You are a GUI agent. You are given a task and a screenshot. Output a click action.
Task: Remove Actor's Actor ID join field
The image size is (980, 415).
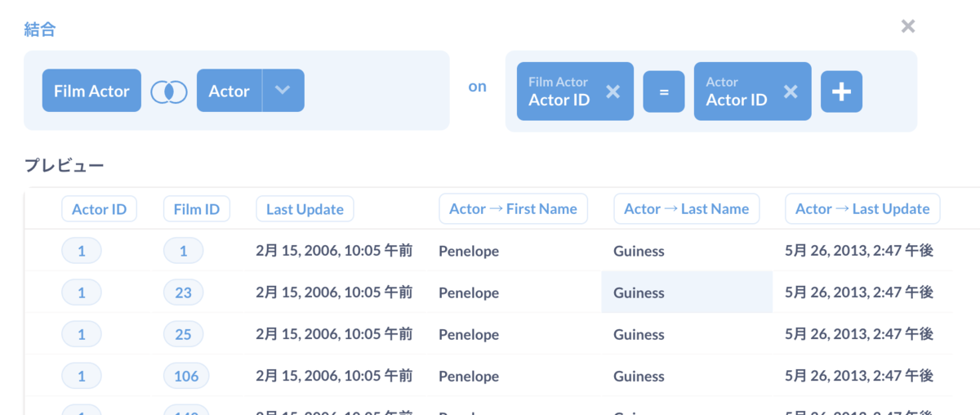pos(790,91)
